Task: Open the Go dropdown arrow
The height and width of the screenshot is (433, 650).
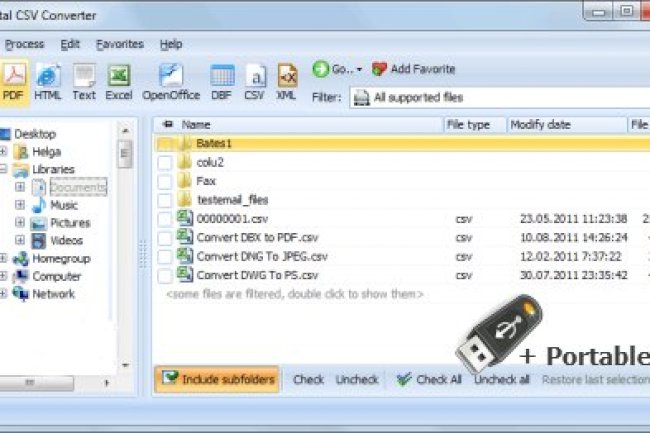Action: coord(359,70)
